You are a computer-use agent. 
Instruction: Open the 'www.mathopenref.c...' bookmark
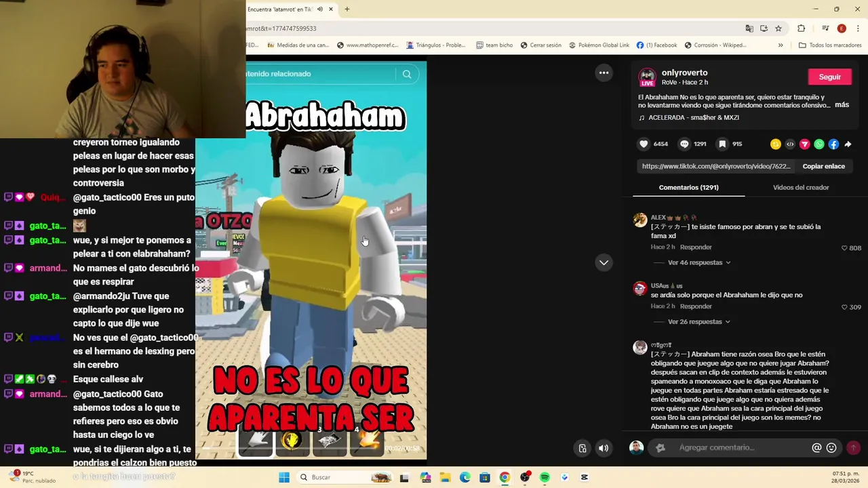tap(366, 45)
